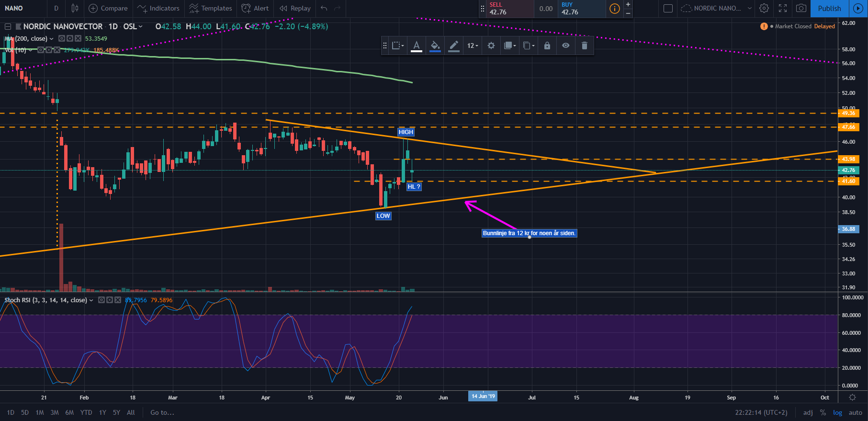This screenshot has width=868, height=421.
Task: Open the Indicators menu
Action: point(158,8)
